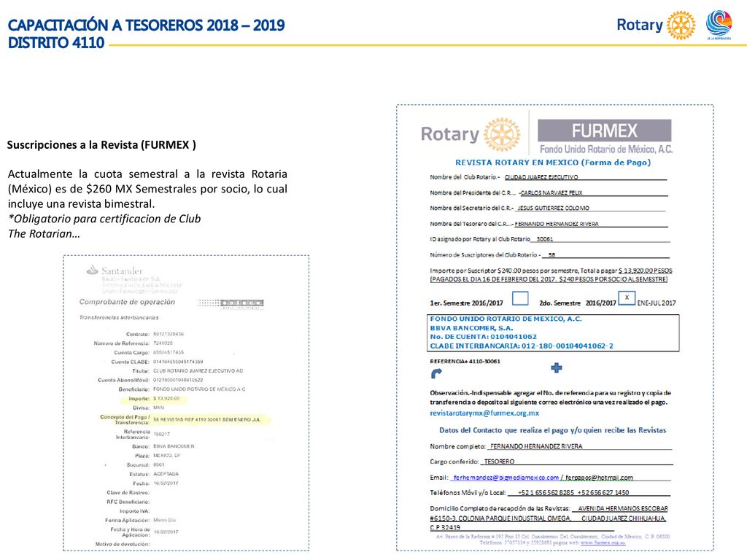The image size is (747, 560).
Task: Click the Santander flame logo on the receipt
Action: tap(93, 271)
